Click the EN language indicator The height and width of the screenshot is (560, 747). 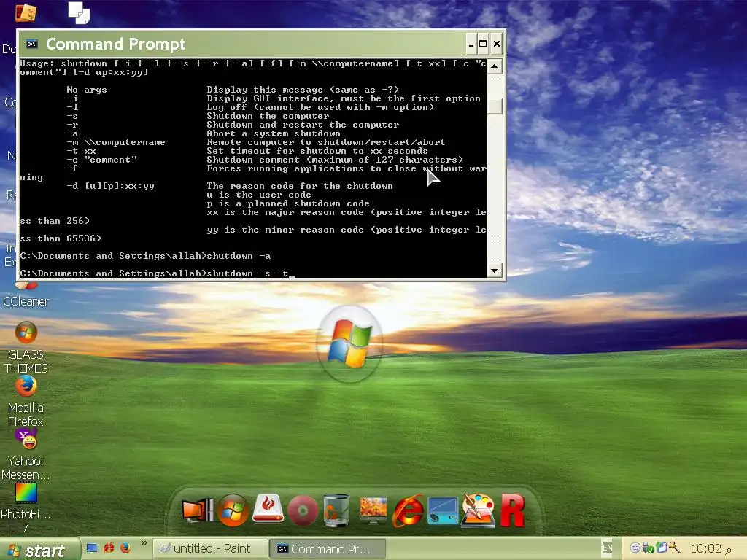pos(608,548)
